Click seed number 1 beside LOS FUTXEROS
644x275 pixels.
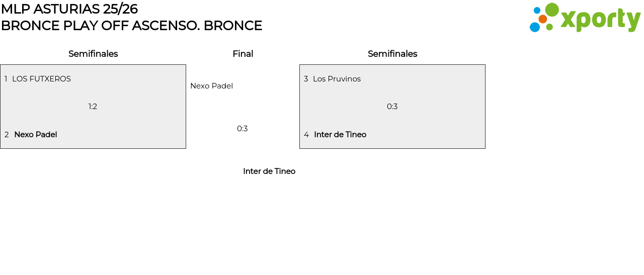coord(6,79)
